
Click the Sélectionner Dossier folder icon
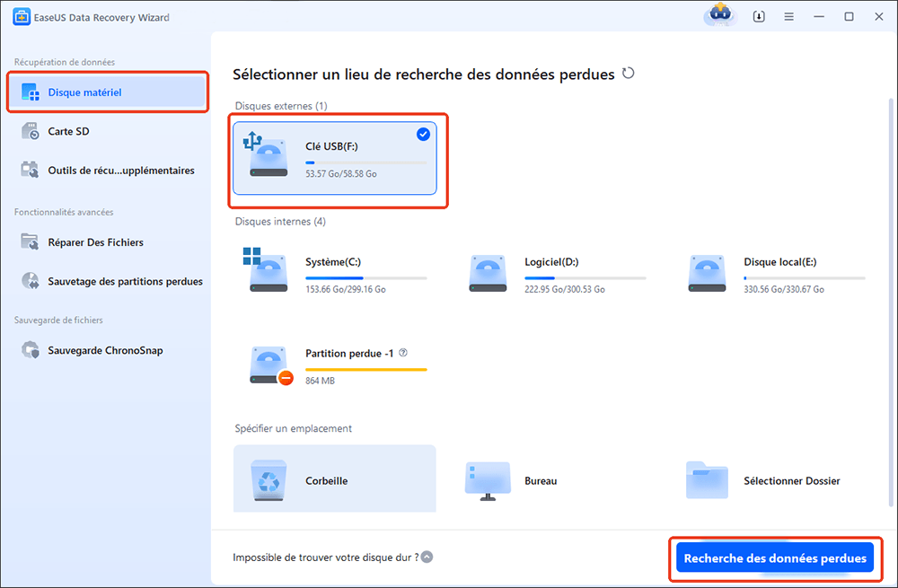(x=707, y=479)
